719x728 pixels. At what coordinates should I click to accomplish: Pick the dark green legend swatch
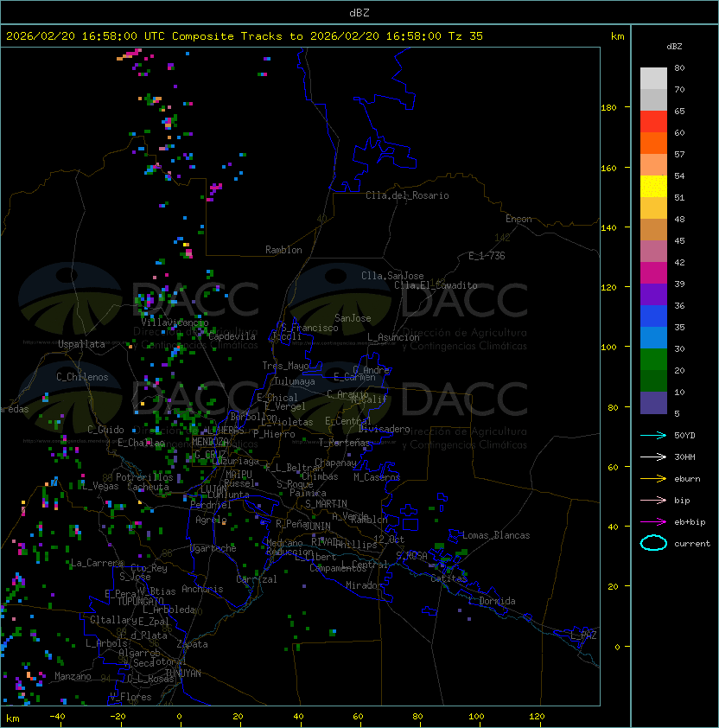653,381
